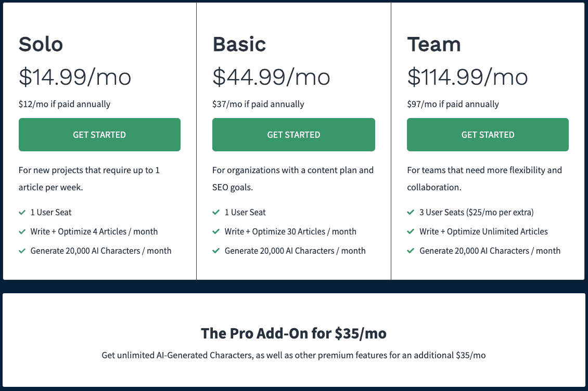The image size is (588, 391).
Task: Click The Pro Add-On for $35/mo heading
Action: click(293, 333)
